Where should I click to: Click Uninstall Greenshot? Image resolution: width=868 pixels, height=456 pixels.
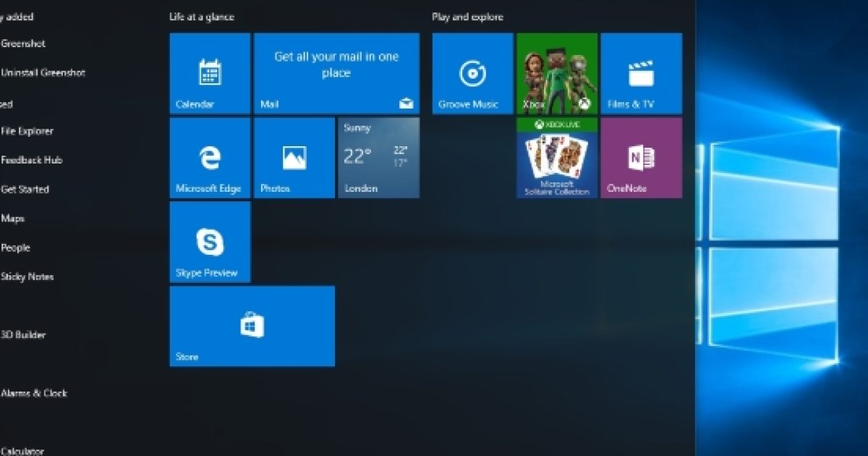coord(41,73)
